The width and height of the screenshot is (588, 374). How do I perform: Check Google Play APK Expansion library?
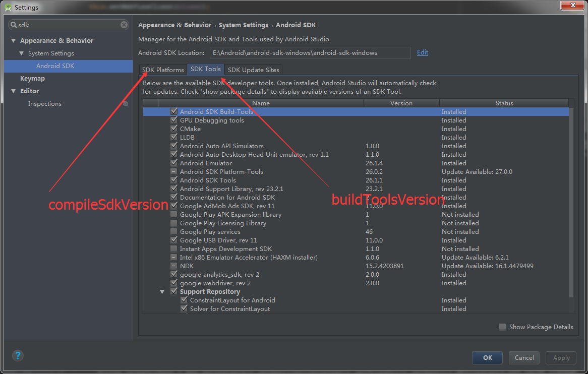click(173, 214)
